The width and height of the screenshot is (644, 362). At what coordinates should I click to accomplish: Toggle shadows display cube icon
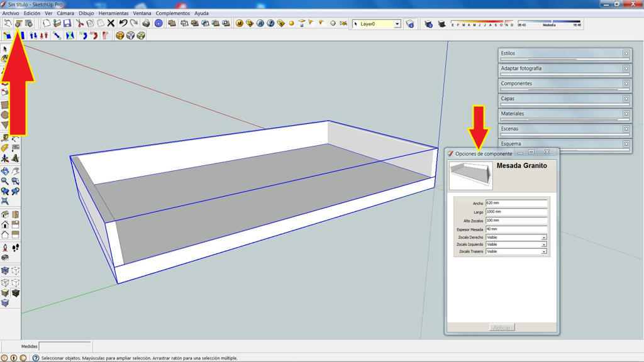point(442,24)
